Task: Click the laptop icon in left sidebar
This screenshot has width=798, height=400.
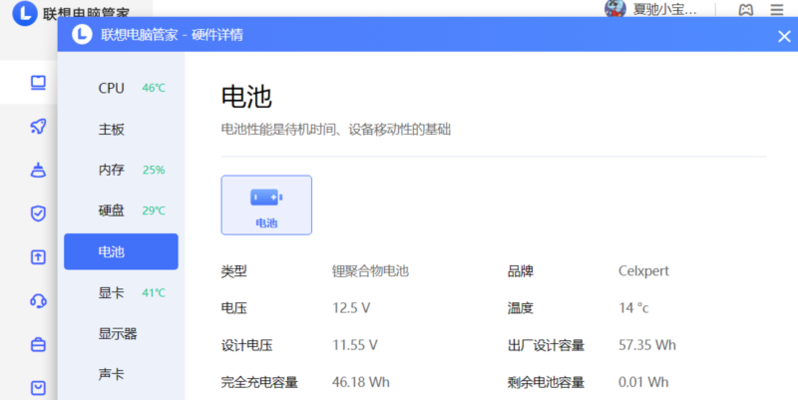Action: tap(38, 82)
